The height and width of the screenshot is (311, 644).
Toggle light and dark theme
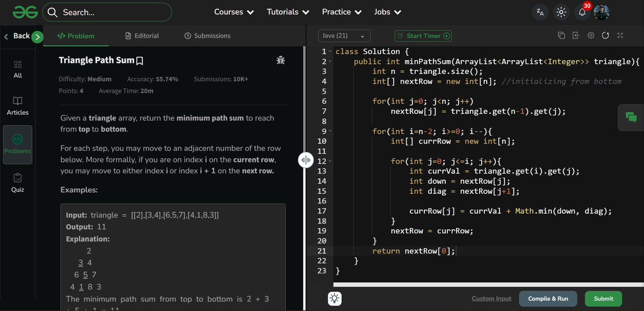coord(561,11)
